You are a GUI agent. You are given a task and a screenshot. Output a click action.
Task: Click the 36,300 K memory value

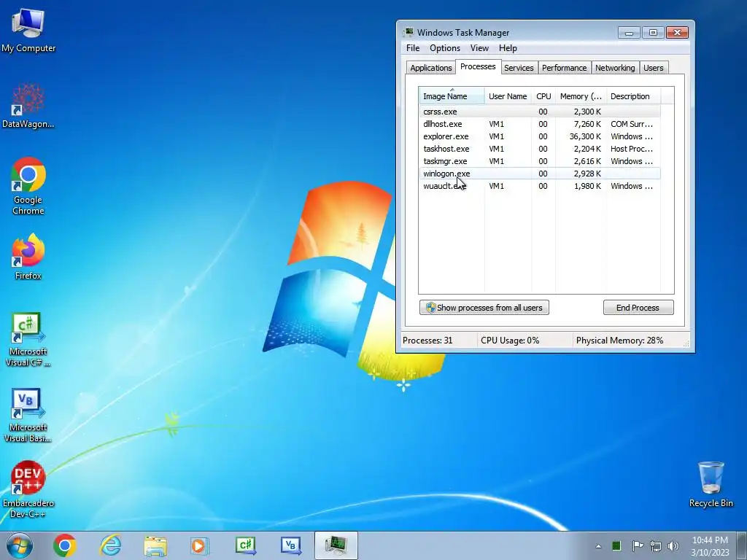585,136
